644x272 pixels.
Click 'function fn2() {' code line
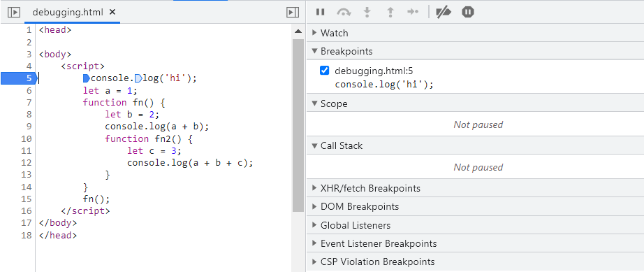(x=149, y=138)
